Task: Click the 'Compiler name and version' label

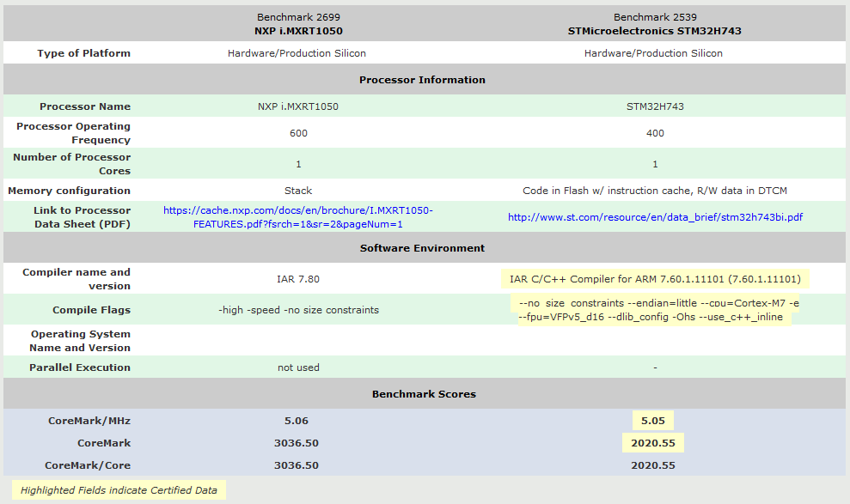Action: click(x=76, y=279)
